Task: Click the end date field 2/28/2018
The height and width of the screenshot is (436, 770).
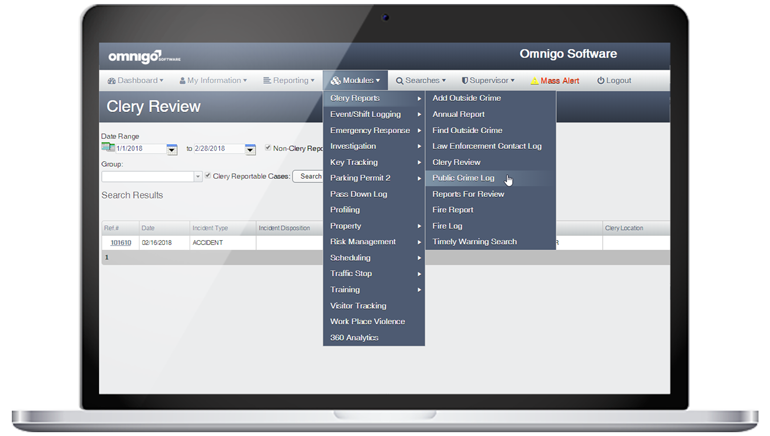Action: click(x=220, y=149)
